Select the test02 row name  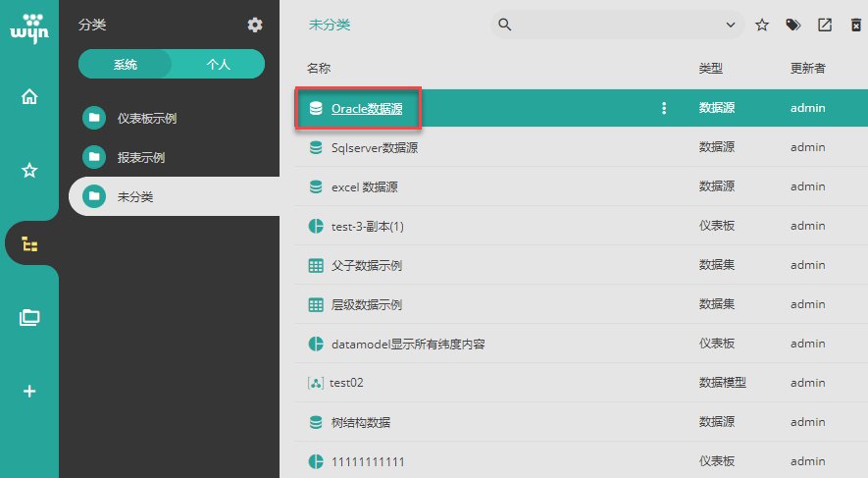[x=346, y=383]
